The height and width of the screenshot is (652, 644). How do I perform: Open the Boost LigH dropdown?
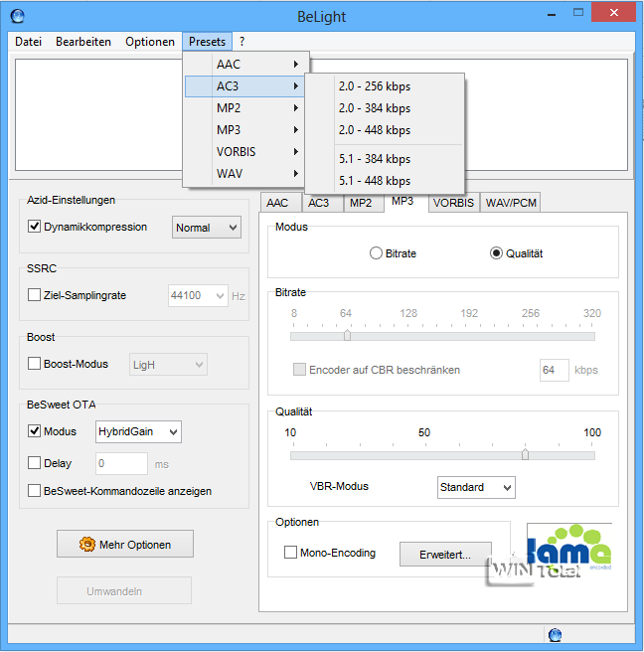pos(168,365)
